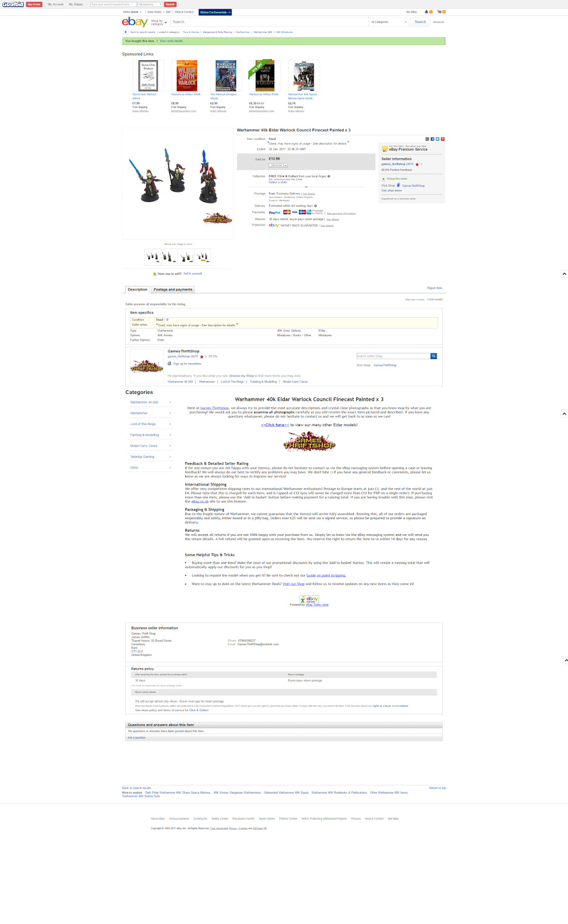Click the newsletter sign-up icon

pos(170,364)
